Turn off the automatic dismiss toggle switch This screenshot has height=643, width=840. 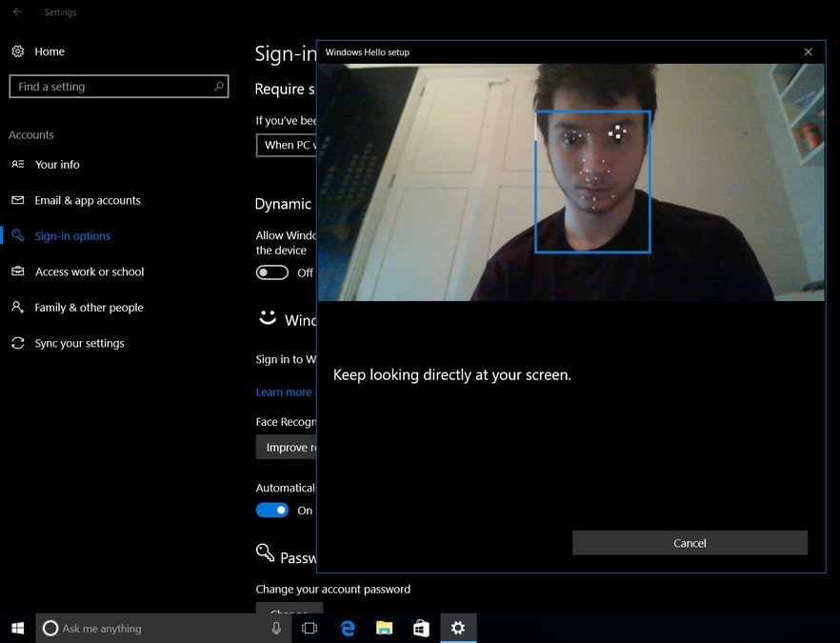coord(272,510)
